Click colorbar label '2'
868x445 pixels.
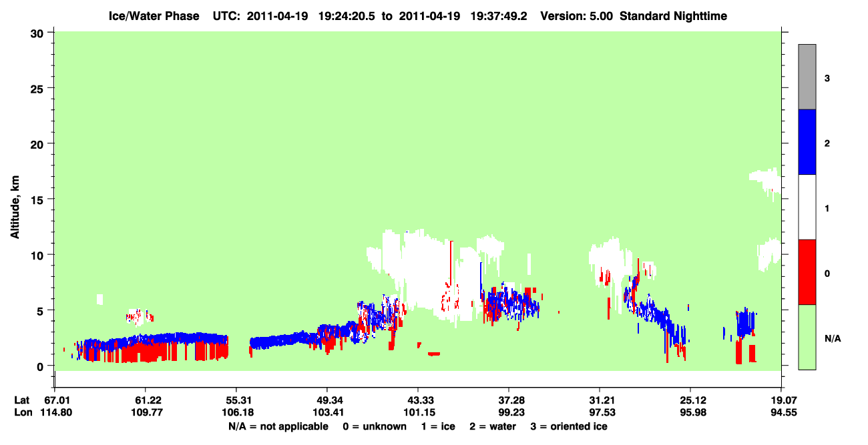pyautogui.click(x=827, y=143)
